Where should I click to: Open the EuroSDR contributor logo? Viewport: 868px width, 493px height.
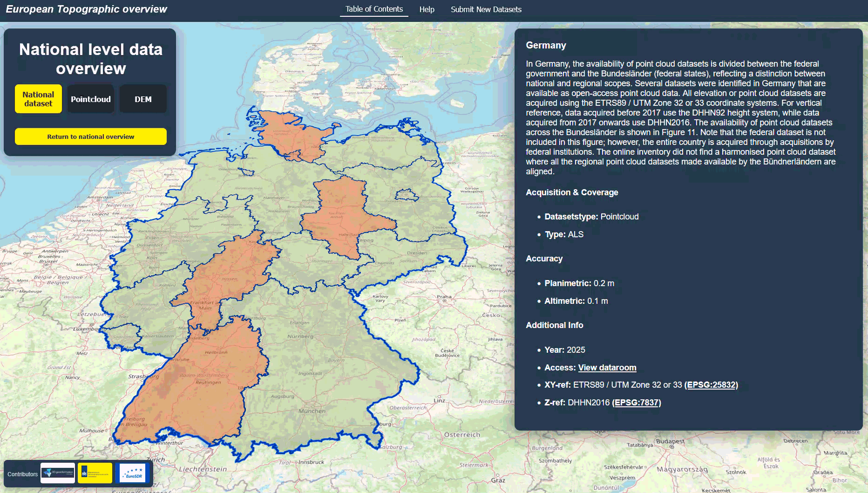point(133,473)
